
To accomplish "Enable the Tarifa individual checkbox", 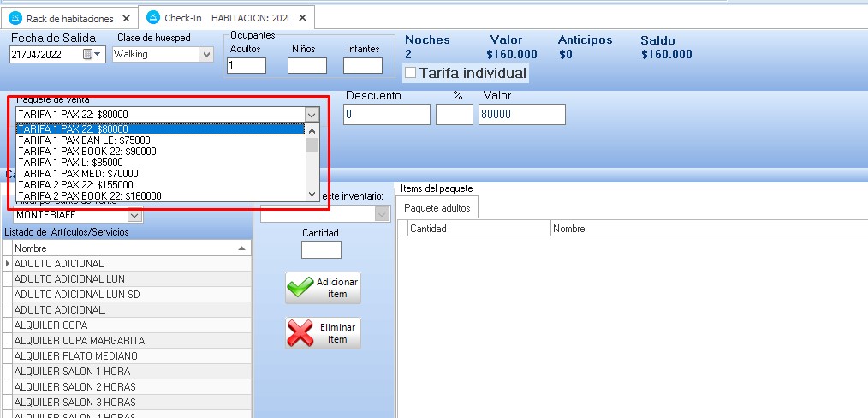I will pos(411,73).
